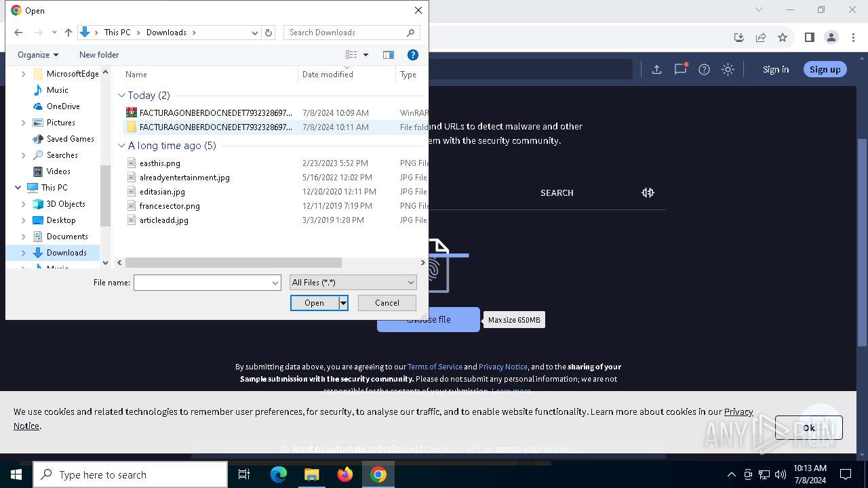This screenshot has height=488, width=868.
Task: Select the file articleadd.jpg
Action: (x=164, y=220)
